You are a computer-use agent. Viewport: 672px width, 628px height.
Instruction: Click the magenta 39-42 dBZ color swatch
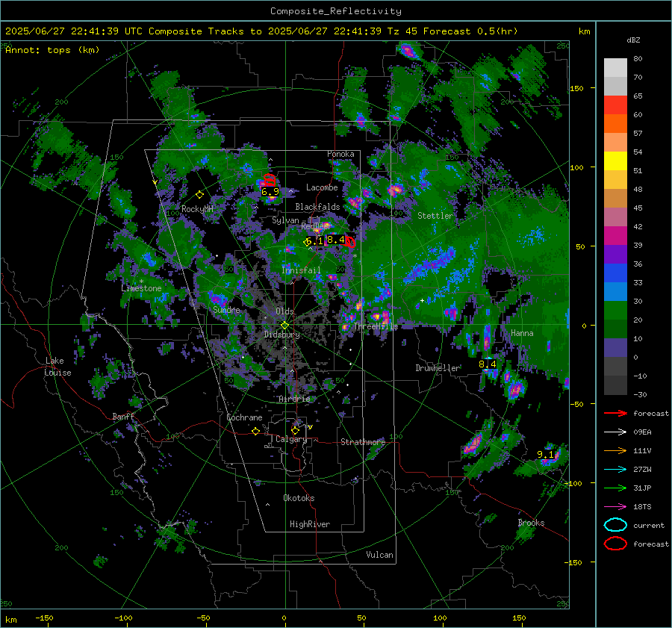click(x=615, y=236)
